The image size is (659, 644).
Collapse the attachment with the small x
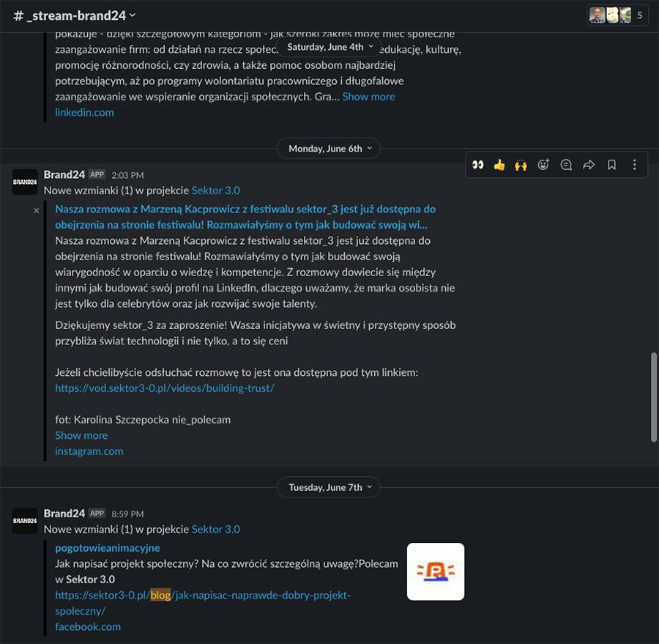pyautogui.click(x=37, y=210)
